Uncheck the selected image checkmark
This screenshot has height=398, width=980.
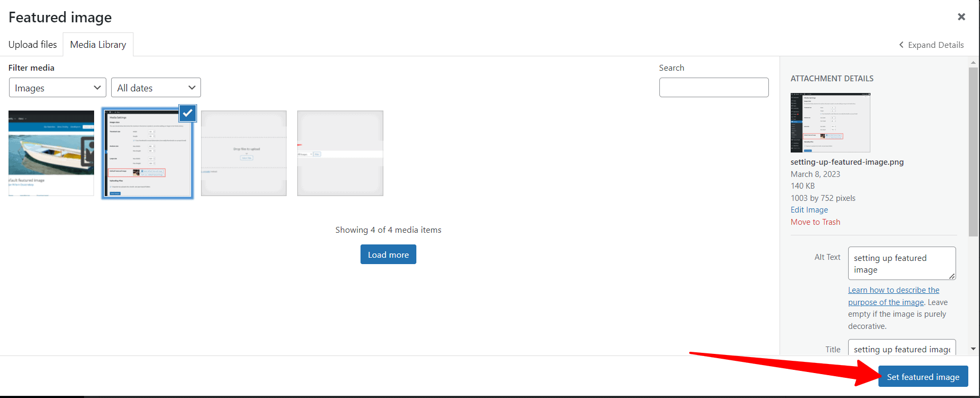coord(187,113)
